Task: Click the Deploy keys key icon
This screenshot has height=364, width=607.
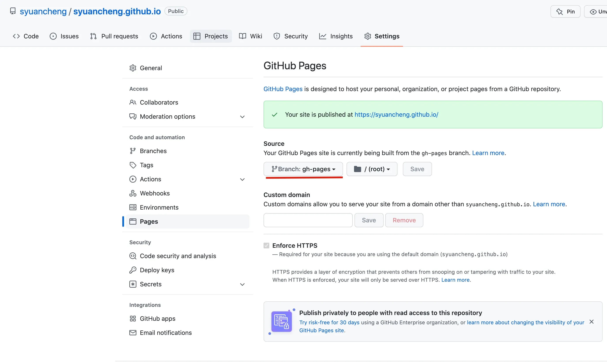Action: pyautogui.click(x=133, y=270)
